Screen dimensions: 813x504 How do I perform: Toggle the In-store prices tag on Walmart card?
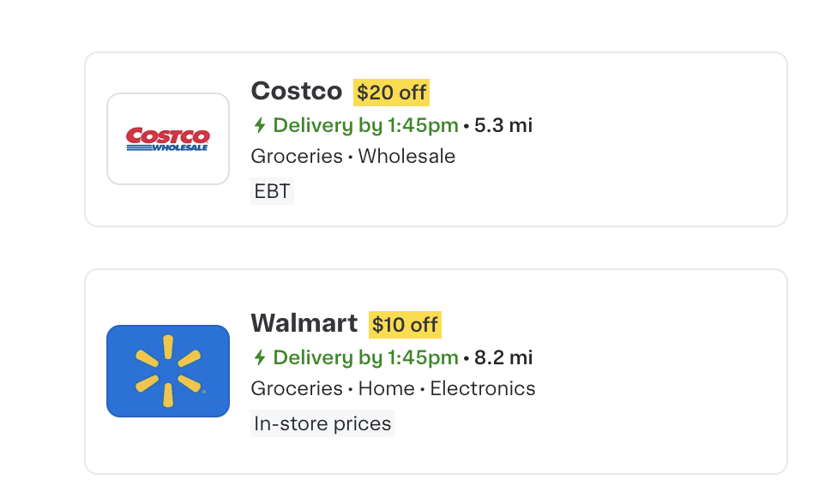[x=322, y=423]
